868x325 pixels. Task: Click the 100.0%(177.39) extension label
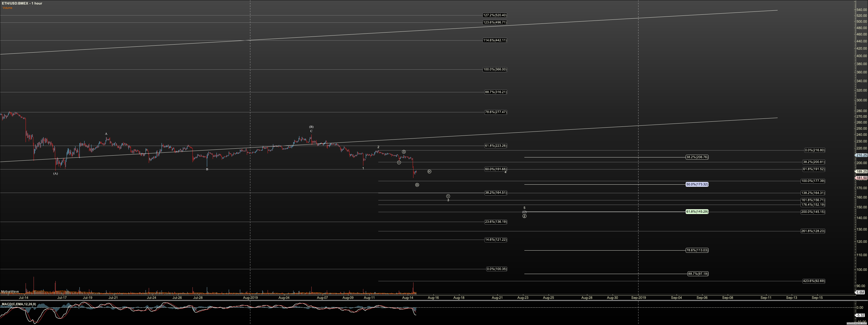coord(813,181)
